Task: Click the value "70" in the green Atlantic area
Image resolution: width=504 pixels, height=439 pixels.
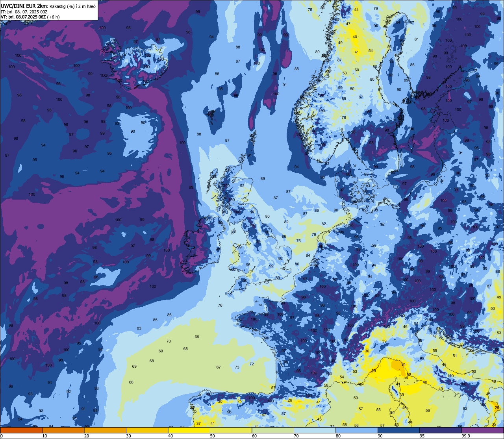Action: pyautogui.click(x=169, y=341)
